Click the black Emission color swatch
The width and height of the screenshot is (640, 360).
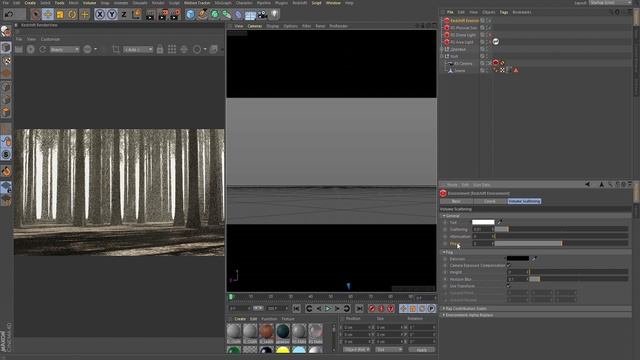tap(518, 259)
